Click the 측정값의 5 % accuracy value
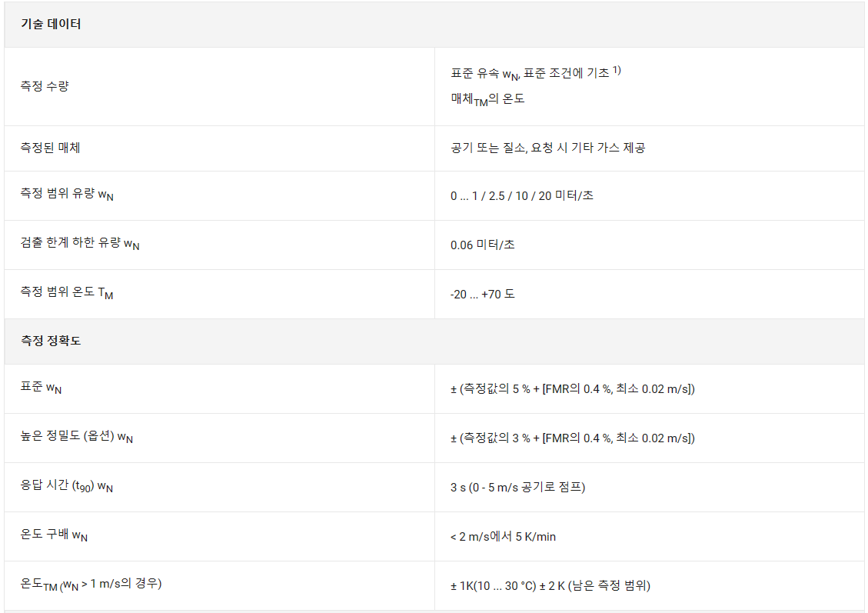The height and width of the screenshot is (613, 868). coord(573,388)
